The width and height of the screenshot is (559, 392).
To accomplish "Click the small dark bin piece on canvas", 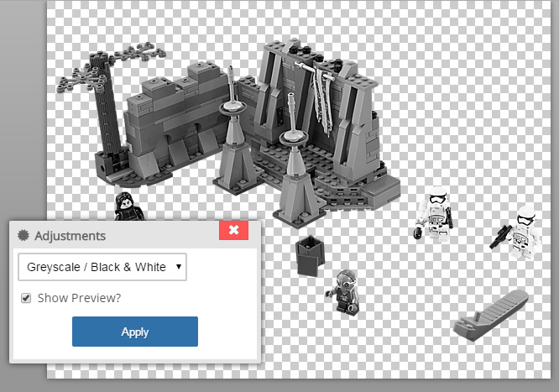I will point(310,255).
